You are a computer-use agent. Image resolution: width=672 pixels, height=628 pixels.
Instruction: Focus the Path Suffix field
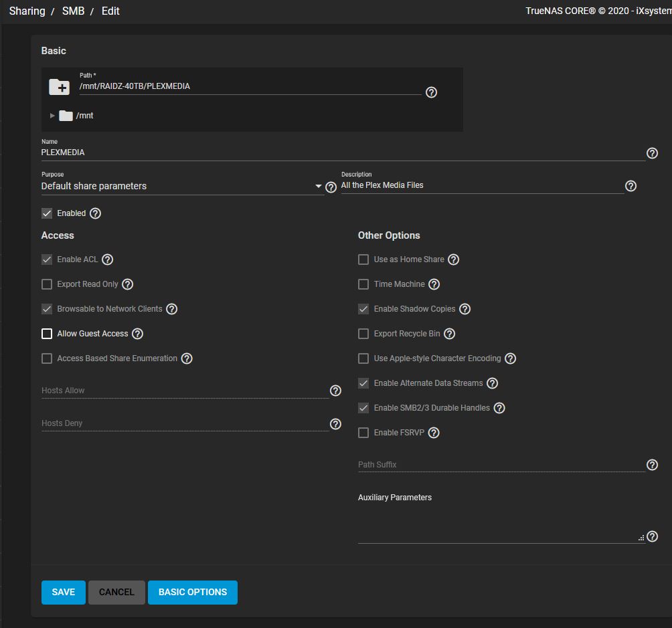[501, 465]
